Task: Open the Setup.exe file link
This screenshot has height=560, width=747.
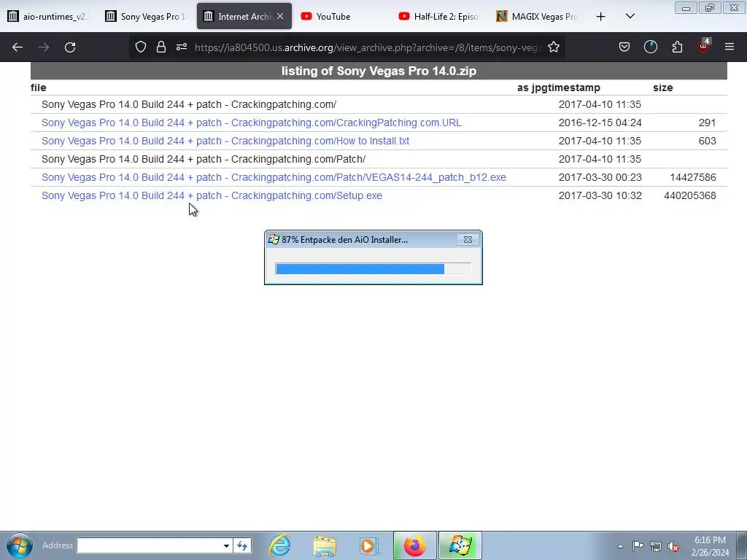Action: point(212,195)
